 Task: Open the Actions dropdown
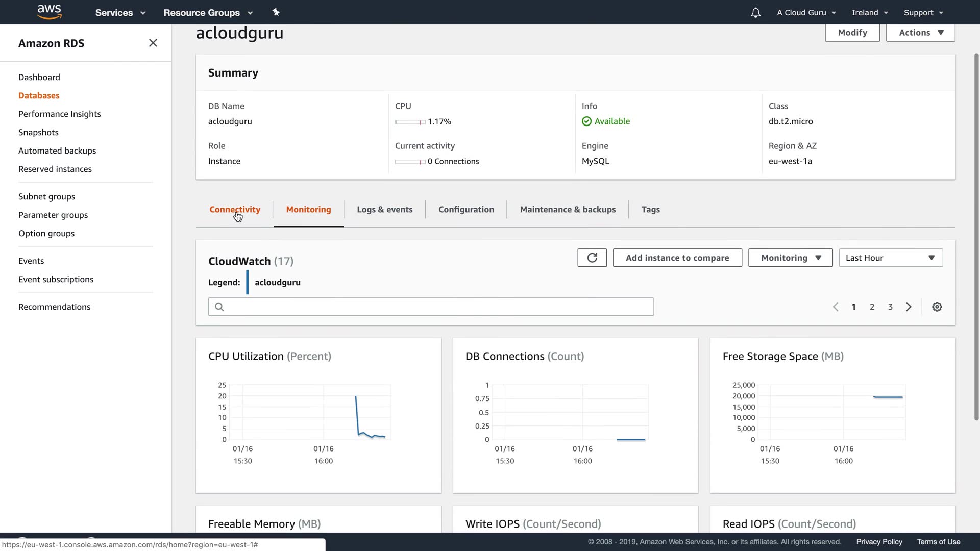[920, 33]
